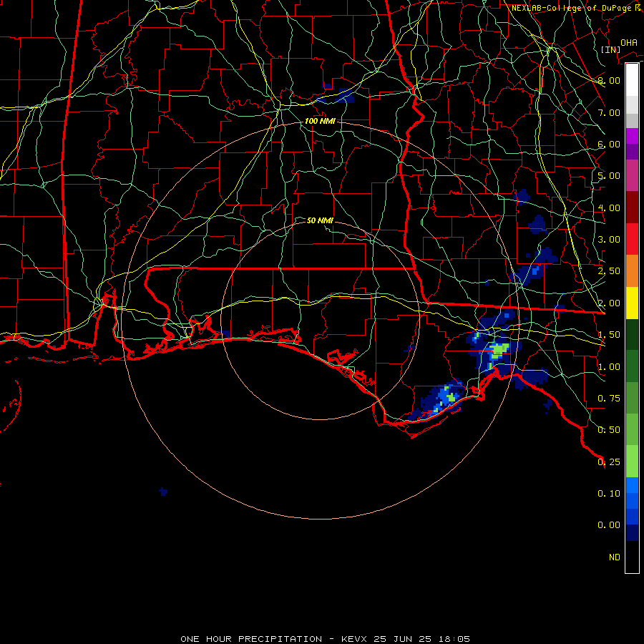Click the lightest blue legend swatch

(x=632, y=485)
